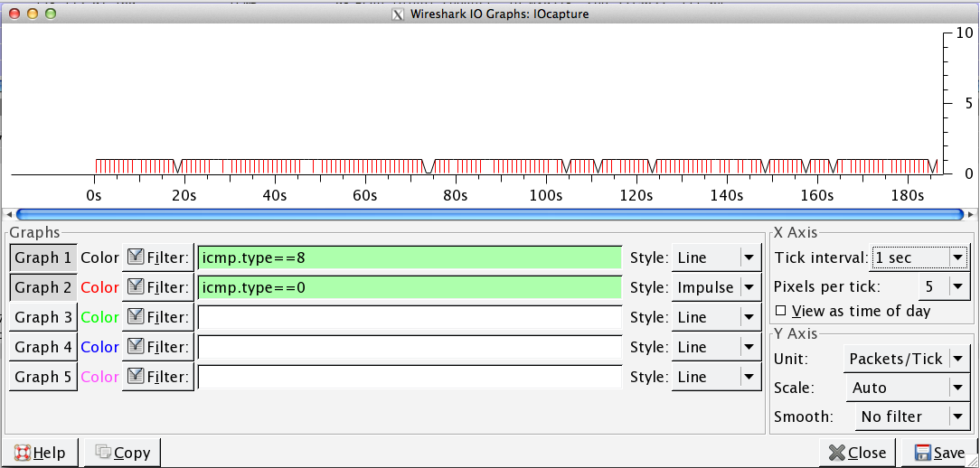
Task: Open Filter dialog for Graph 3
Action: tap(157, 317)
